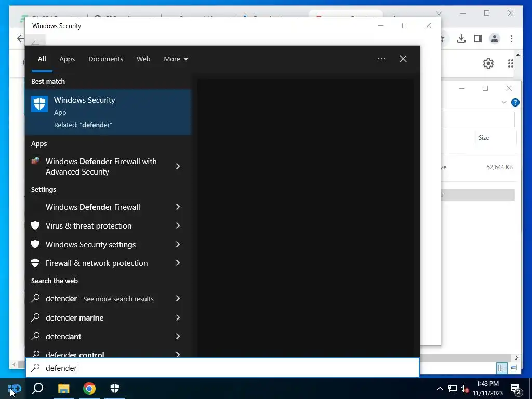Expand the defender marine web result arrow
The height and width of the screenshot is (399, 532).
(x=178, y=317)
